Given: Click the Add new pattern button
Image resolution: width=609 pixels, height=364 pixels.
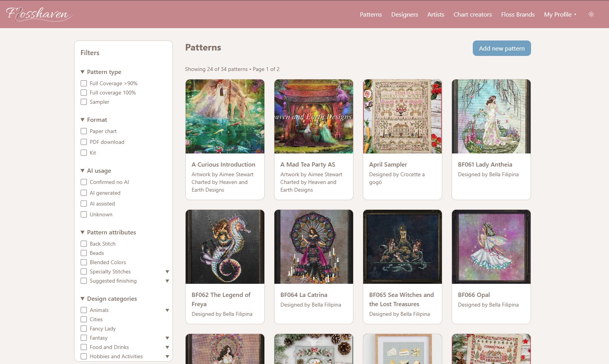Looking at the screenshot, I should tap(502, 48).
